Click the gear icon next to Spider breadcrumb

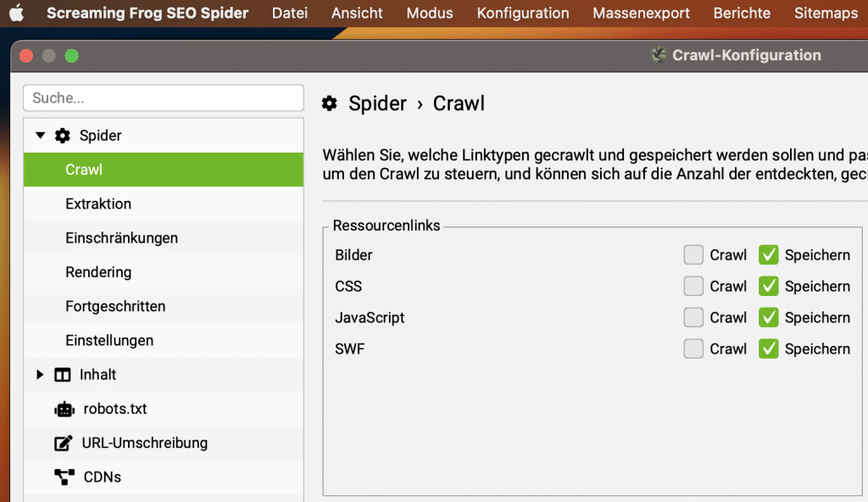(330, 103)
